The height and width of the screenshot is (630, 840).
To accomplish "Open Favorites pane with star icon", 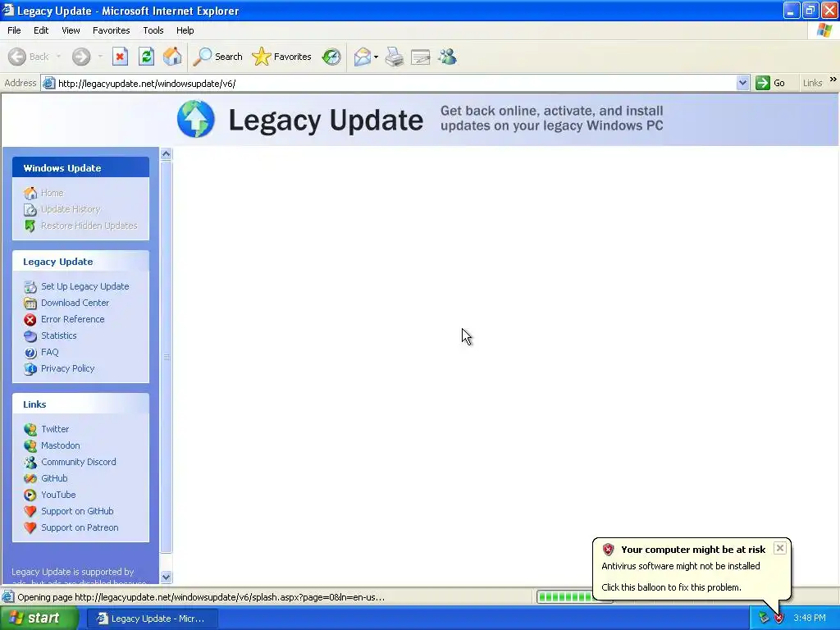I will [262, 57].
